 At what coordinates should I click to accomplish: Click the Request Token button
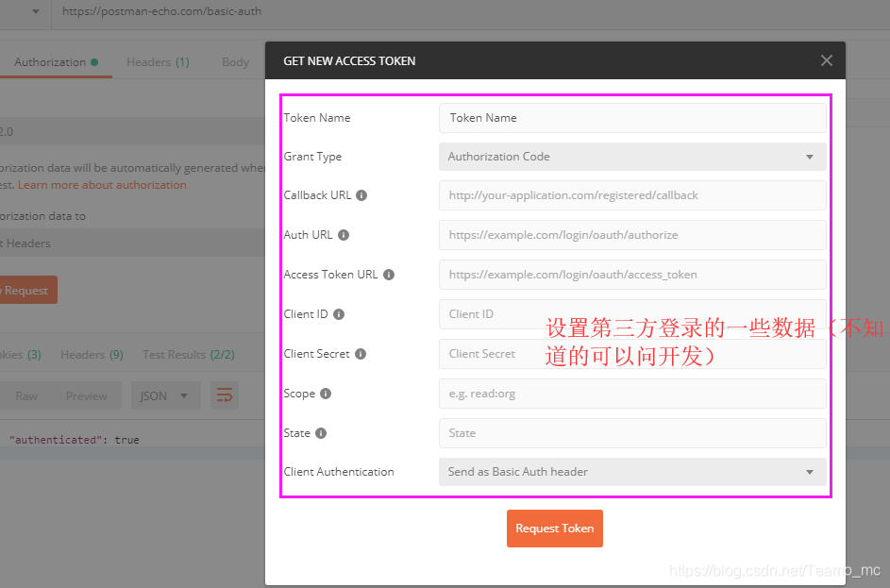[555, 529]
